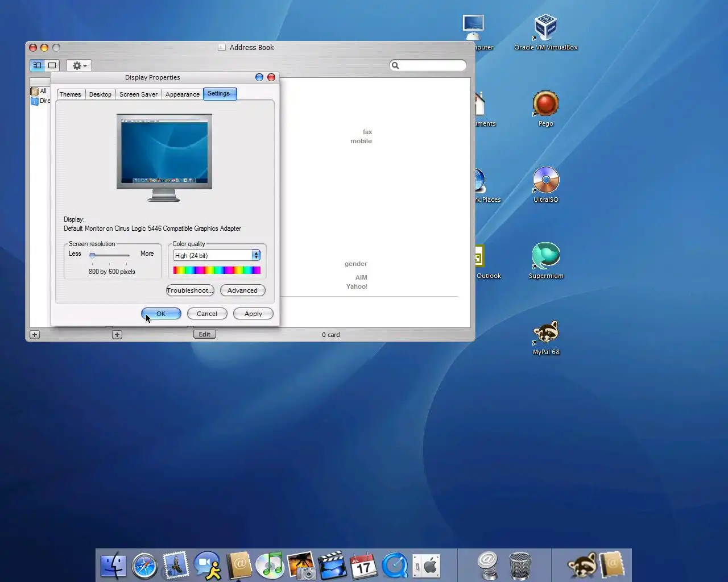Open the Color quality dropdown
The width and height of the screenshot is (728, 582).
(x=217, y=256)
